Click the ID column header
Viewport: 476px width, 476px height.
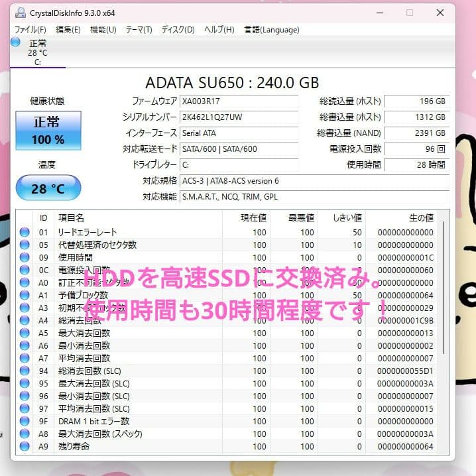43,217
